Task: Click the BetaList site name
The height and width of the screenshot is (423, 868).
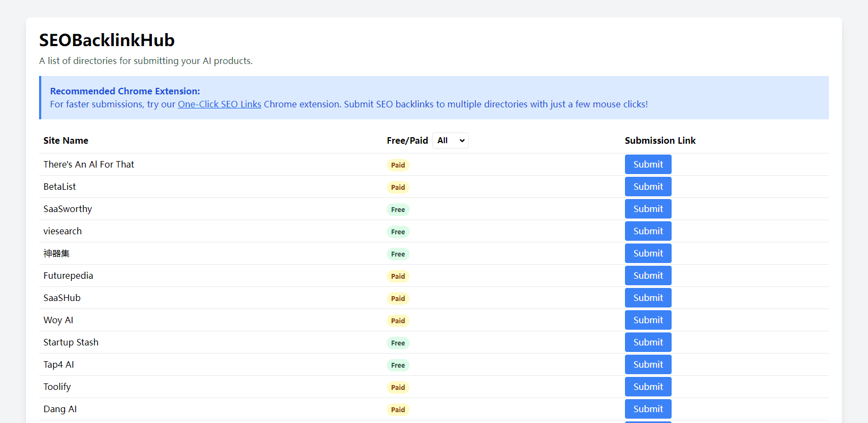Action: tap(60, 187)
